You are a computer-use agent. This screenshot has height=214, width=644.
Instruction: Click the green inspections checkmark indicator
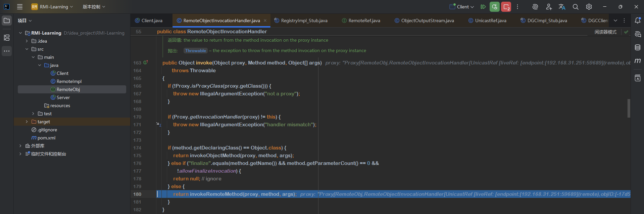point(626,32)
